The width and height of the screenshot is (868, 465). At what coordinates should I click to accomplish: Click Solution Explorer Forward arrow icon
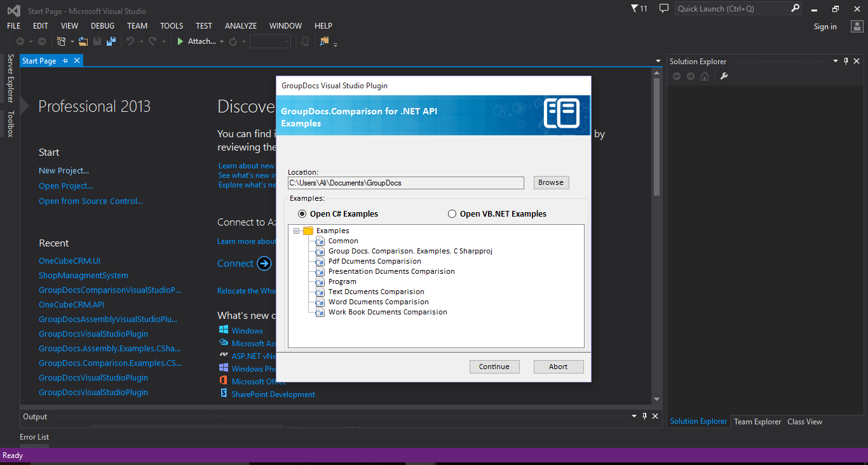point(691,76)
